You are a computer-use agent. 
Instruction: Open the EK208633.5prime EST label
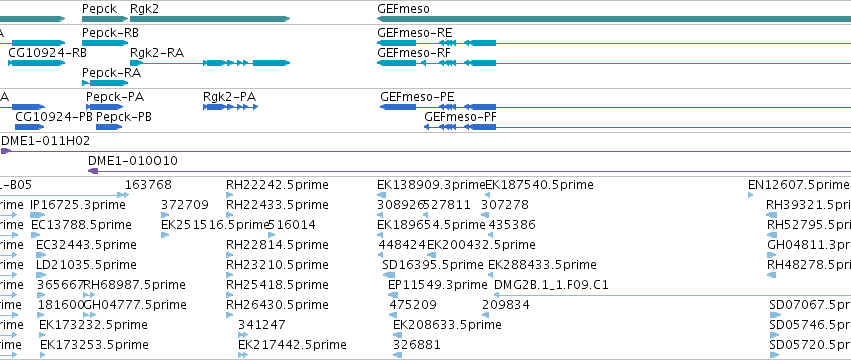447,325
